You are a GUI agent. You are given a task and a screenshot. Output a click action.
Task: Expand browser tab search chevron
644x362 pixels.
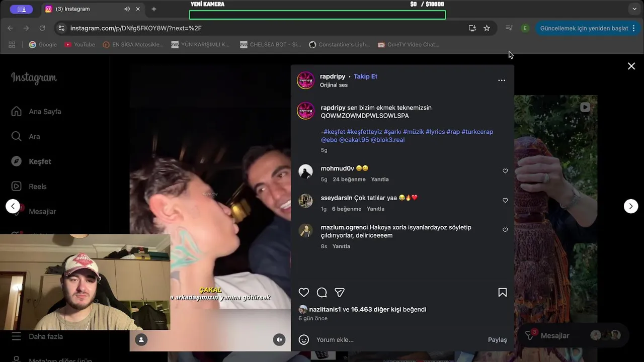(x=634, y=9)
